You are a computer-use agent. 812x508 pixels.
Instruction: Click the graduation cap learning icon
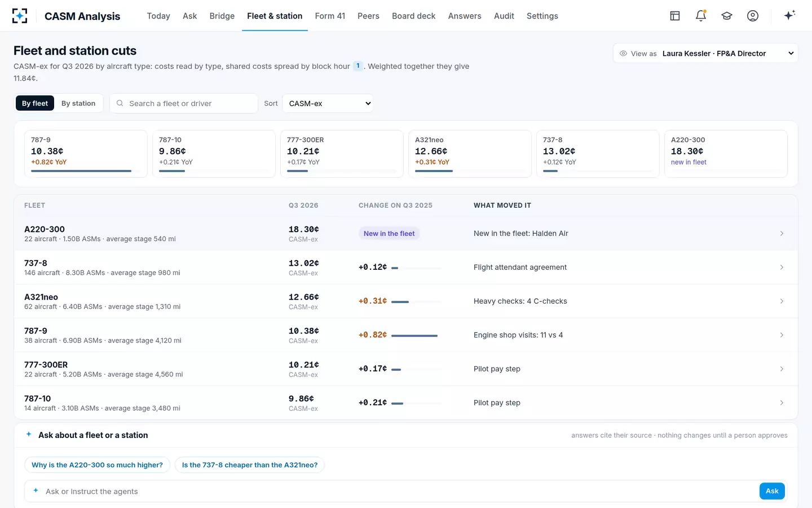(727, 16)
